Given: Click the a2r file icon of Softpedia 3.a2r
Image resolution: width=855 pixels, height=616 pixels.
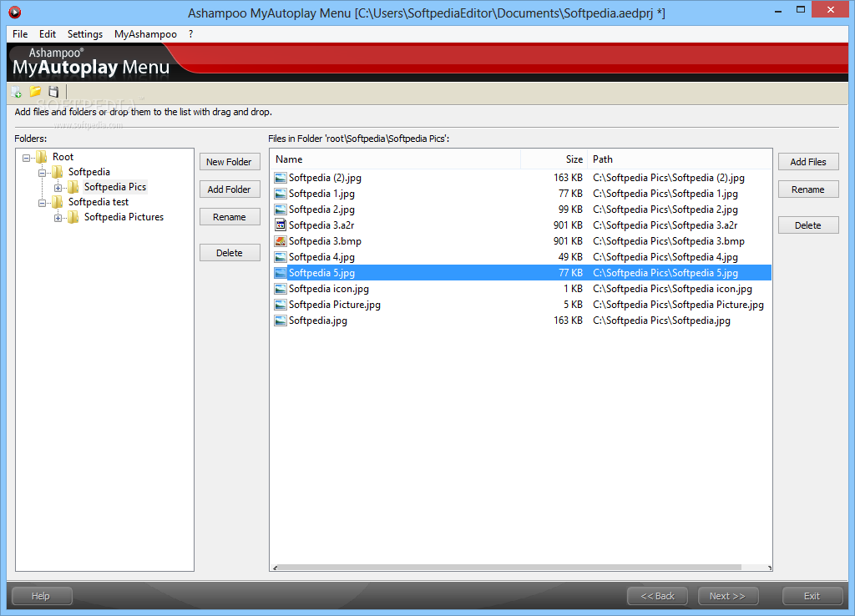Looking at the screenshot, I should (281, 225).
